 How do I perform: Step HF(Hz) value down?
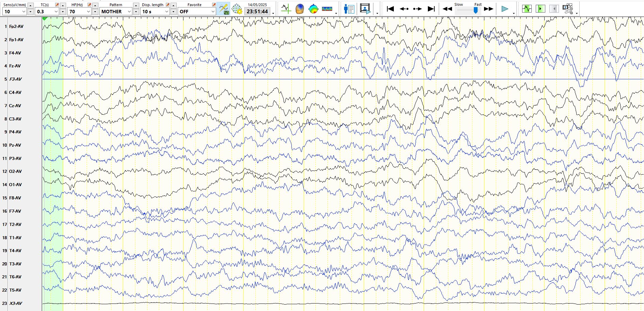pyautogui.click(x=95, y=12)
